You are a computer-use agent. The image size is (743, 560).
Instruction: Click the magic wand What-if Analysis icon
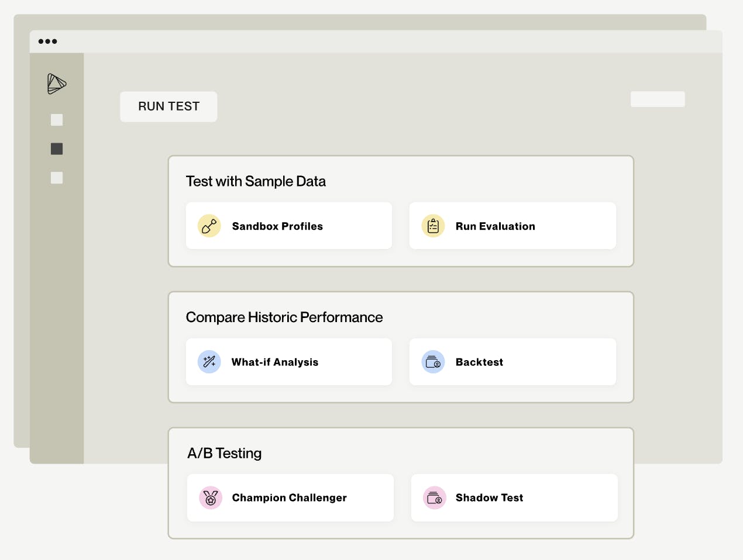[209, 362]
